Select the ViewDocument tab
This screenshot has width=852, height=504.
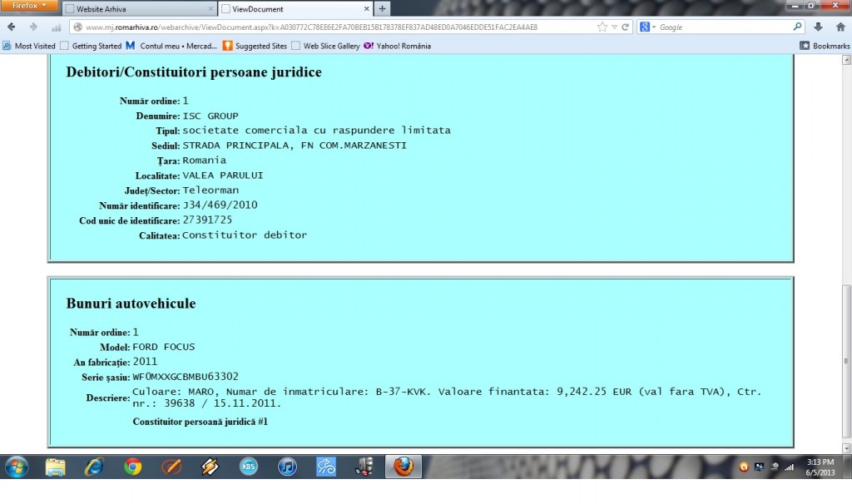pos(291,9)
